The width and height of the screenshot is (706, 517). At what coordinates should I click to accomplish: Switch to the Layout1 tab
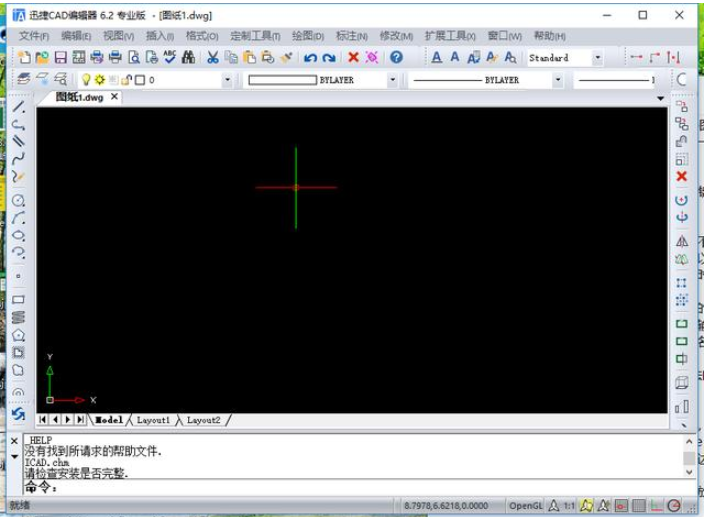[x=153, y=420]
